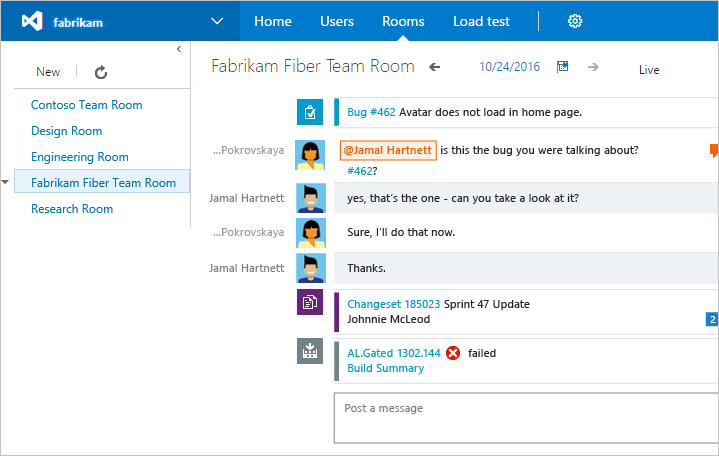719x456 pixels.
Task: Click 'yes, that's the one' message
Action: coord(463,198)
